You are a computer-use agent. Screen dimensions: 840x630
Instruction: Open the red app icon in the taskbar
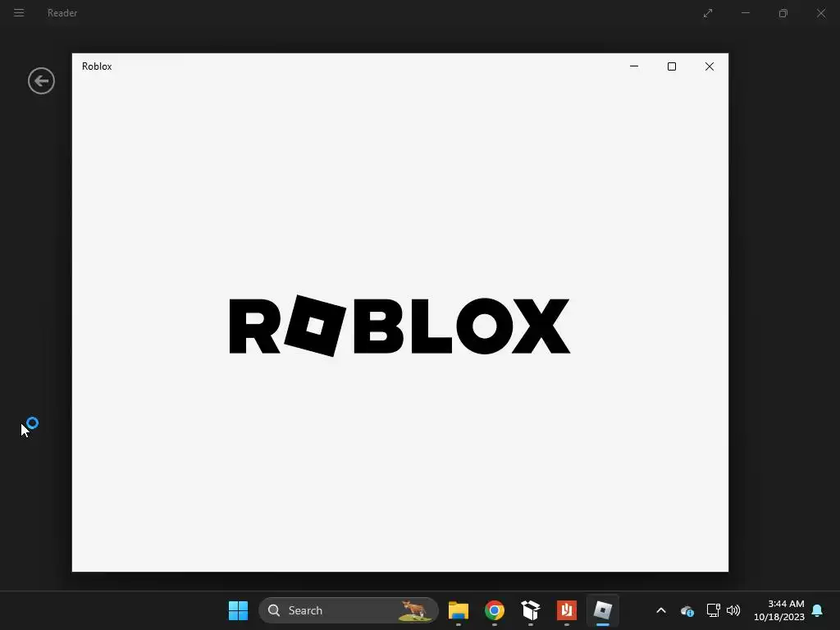(x=566, y=610)
